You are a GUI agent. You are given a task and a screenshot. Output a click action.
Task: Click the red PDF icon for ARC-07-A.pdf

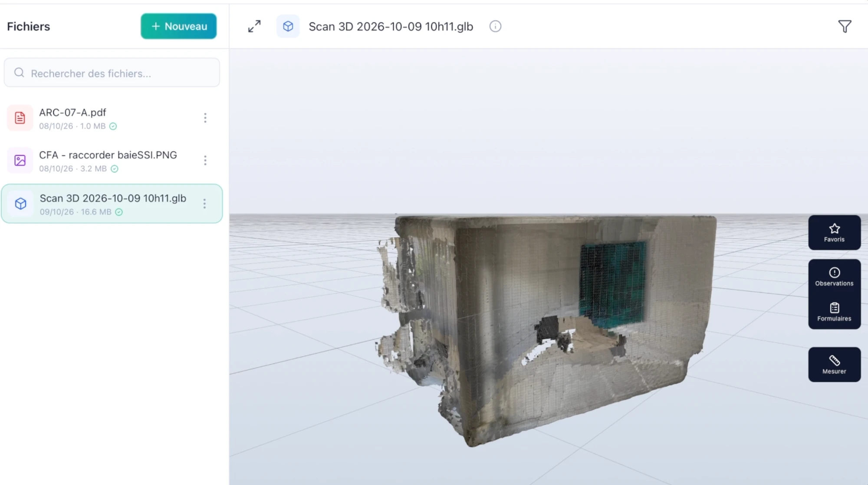pyautogui.click(x=20, y=118)
